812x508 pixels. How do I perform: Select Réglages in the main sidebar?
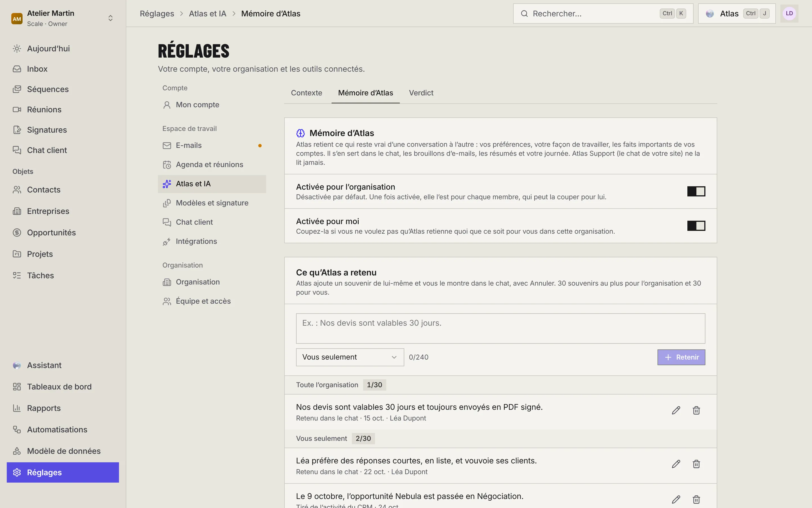[63, 472]
